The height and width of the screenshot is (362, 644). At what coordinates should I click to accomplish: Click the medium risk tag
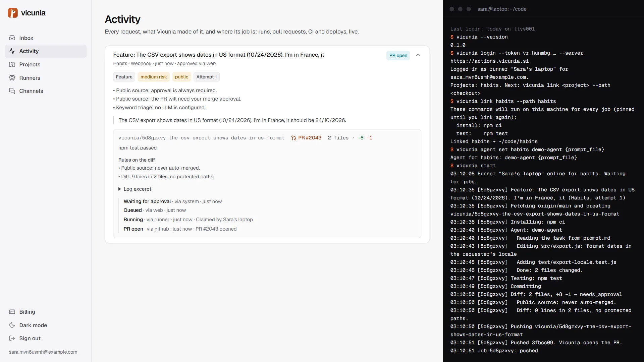(154, 77)
